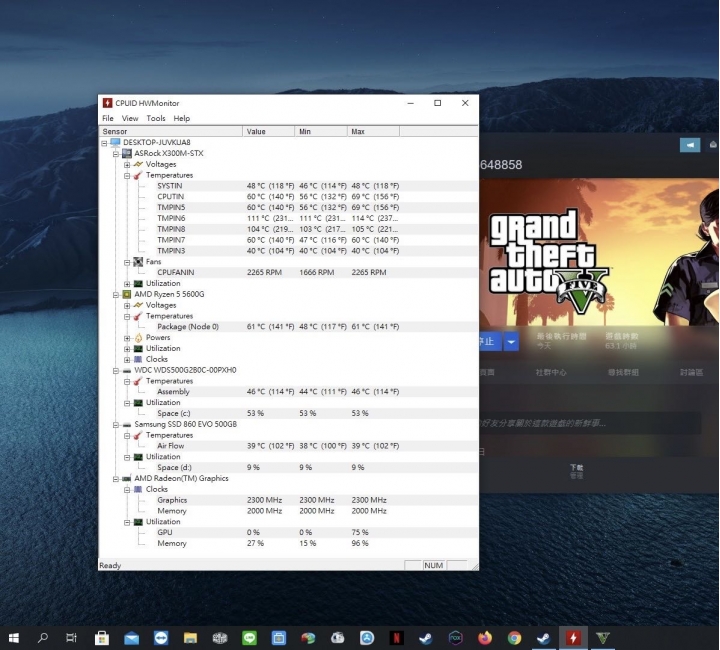Click the motherboard icon beside ASRock X300M-STX
Screen dimensions: 720x650
(x=127, y=153)
